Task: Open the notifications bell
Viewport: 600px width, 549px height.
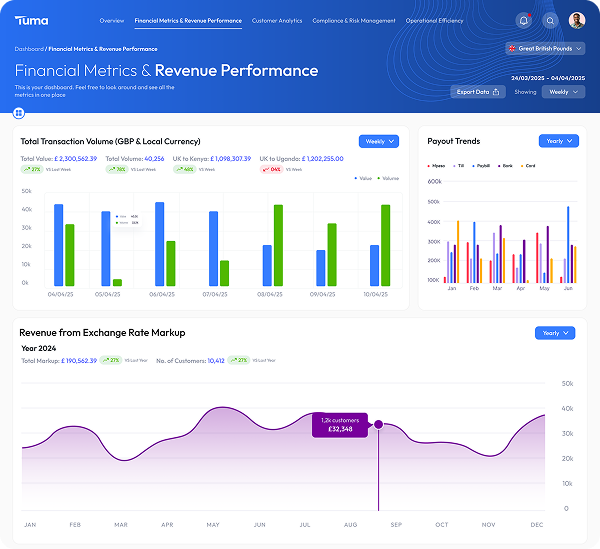Action: pyautogui.click(x=524, y=20)
